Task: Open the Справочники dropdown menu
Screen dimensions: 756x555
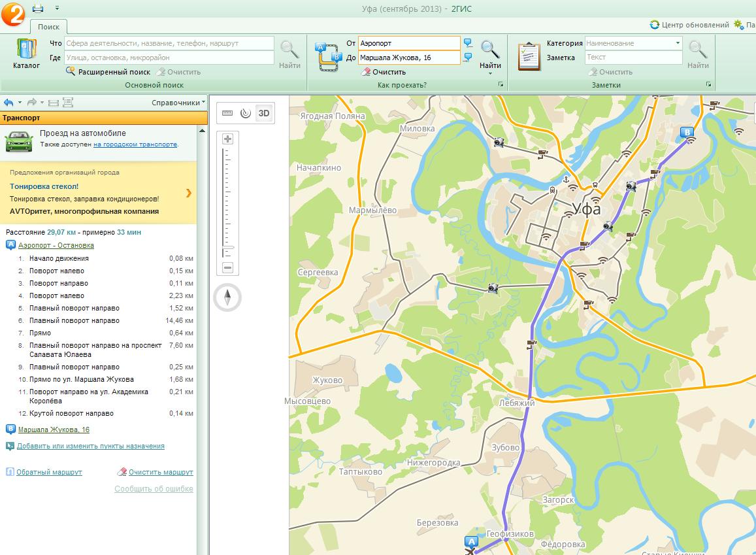Action: (x=178, y=103)
